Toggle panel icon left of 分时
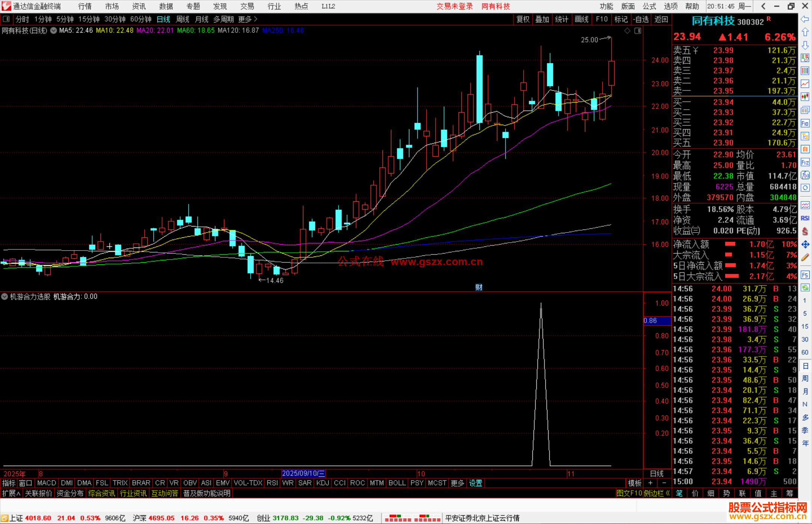This screenshot has height=524, width=812. (6, 19)
